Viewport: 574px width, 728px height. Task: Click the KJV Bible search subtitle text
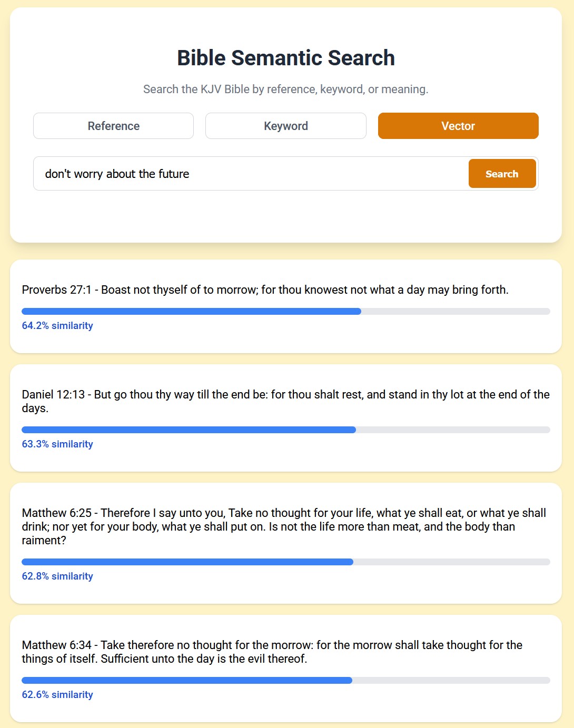[x=285, y=89]
